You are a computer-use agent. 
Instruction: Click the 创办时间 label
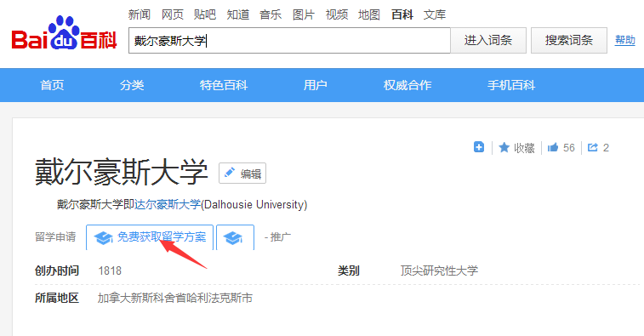click(57, 271)
